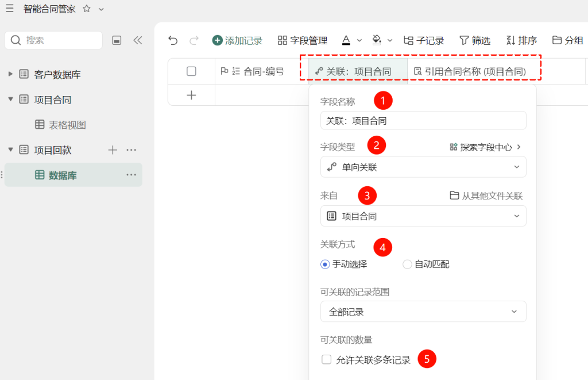The height and width of the screenshot is (380, 588).
Task: Open 探索字段中心 link
Action: [485, 147]
